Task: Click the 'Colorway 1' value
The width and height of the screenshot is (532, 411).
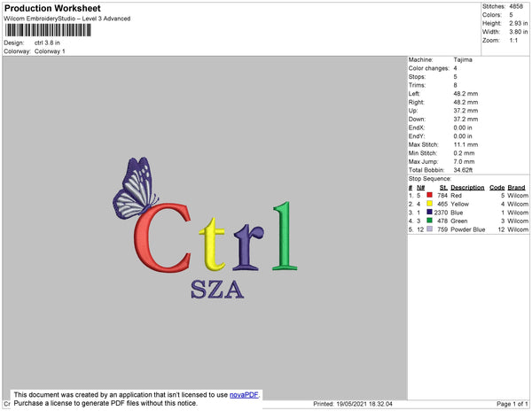Action: [50, 51]
